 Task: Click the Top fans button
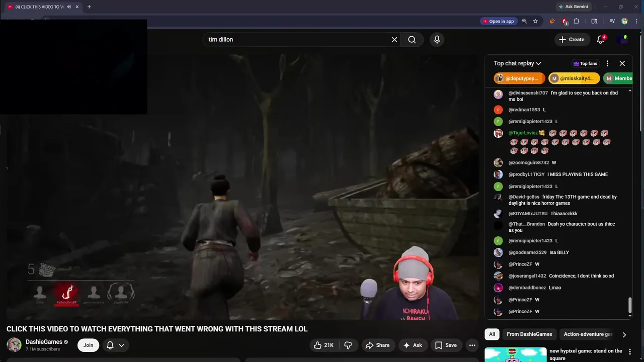pyautogui.click(x=585, y=63)
